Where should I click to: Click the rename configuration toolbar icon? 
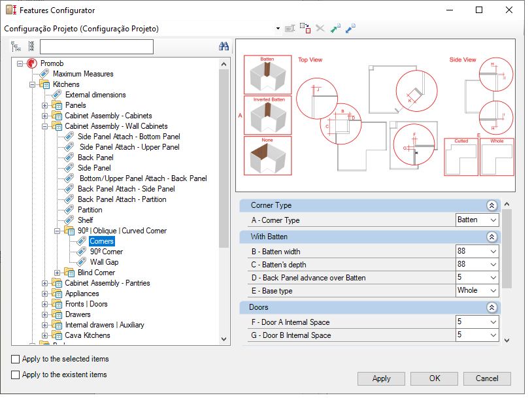[x=290, y=29]
